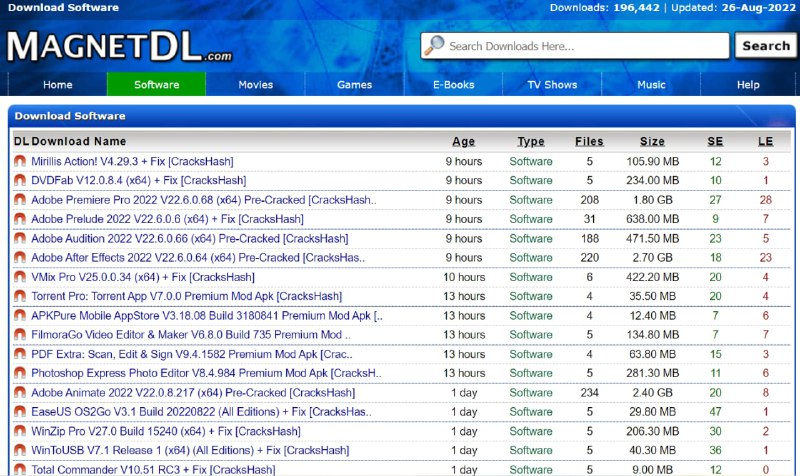The width and height of the screenshot is (800, 476).
Task: Click Software type in WinZip Pro row
Action: [531, 431]
